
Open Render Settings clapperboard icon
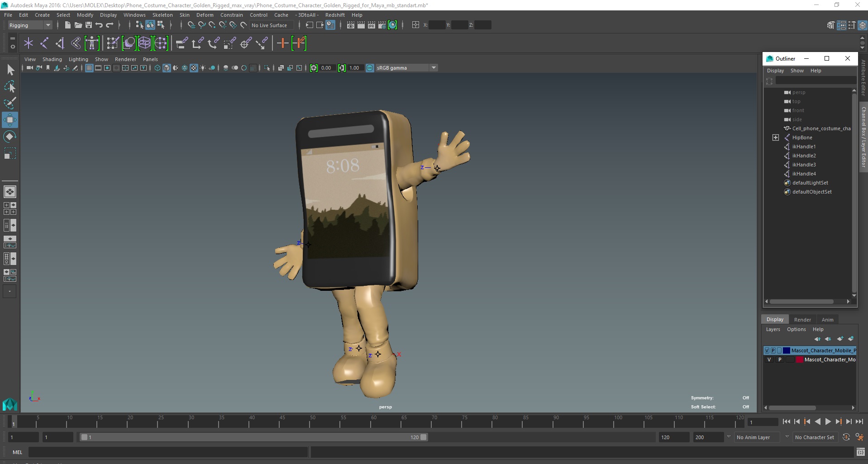click(382, 25)
